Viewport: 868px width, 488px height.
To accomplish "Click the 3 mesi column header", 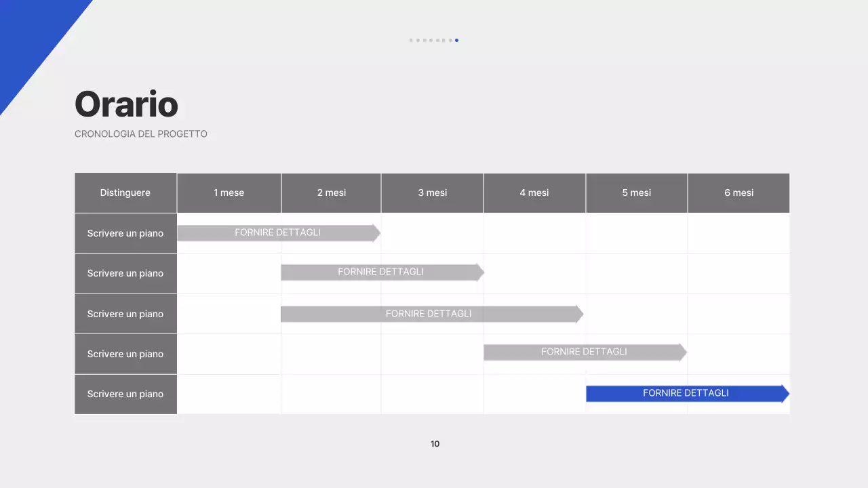I will pos(432,193).
